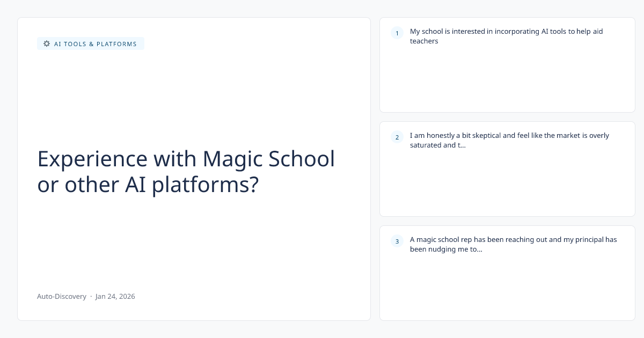This screenshot has height=338, width=644.
Task: Select the number 3 badge
Action: click(x=397, y=241)
